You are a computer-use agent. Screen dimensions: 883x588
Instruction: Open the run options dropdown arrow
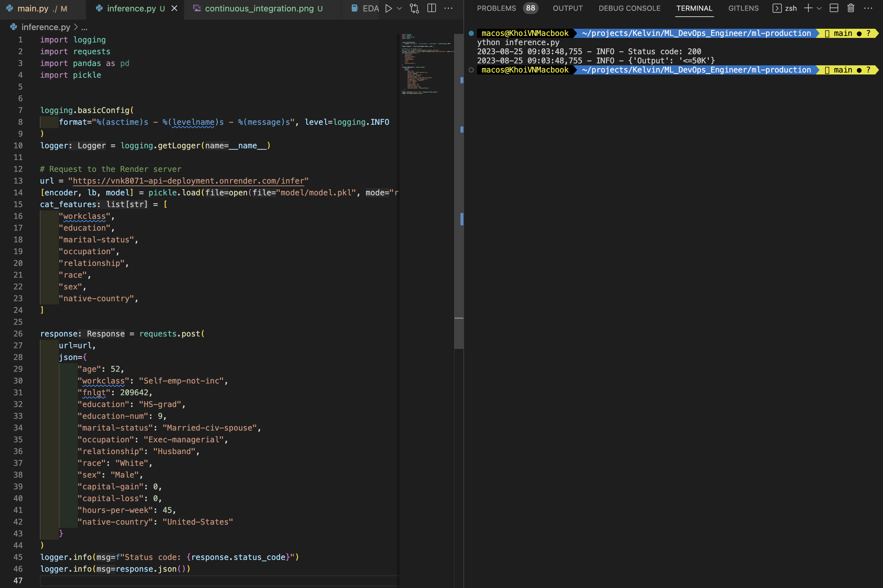[399, 8]
